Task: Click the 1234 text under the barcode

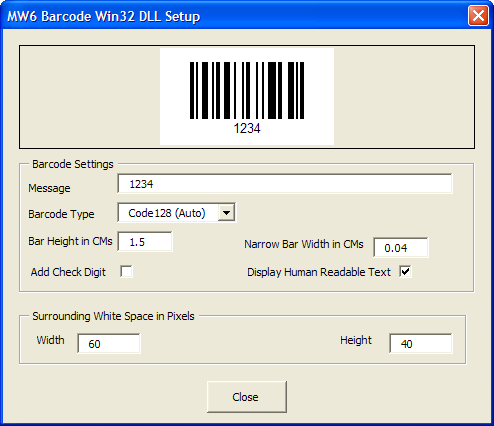Action: [x=247, y=128]
